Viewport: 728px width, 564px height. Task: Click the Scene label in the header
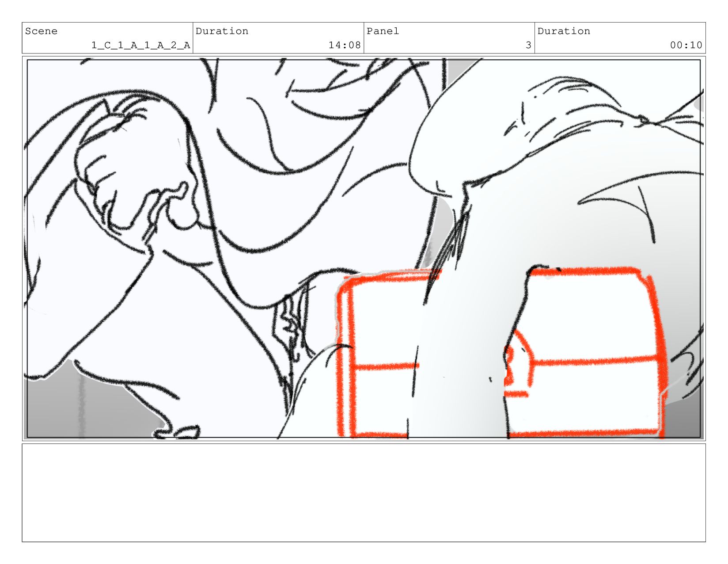(41, 31)
